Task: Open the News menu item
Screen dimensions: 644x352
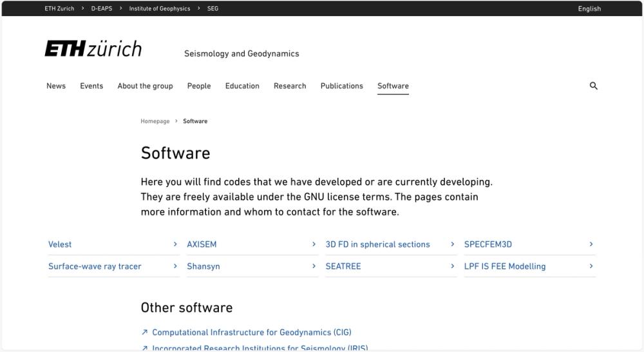Action: point(56,86)
